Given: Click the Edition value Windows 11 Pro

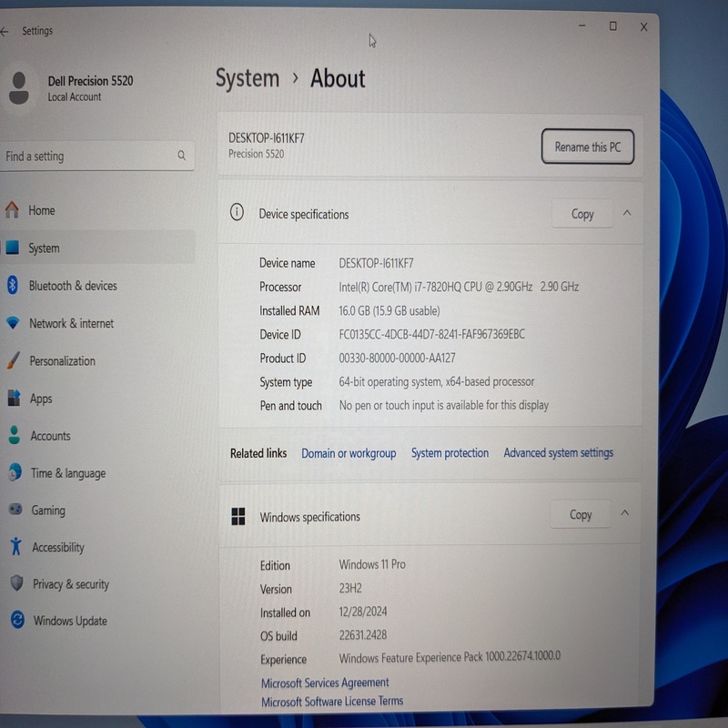Looking at the screenshot, I should click(x=372, y=564).
